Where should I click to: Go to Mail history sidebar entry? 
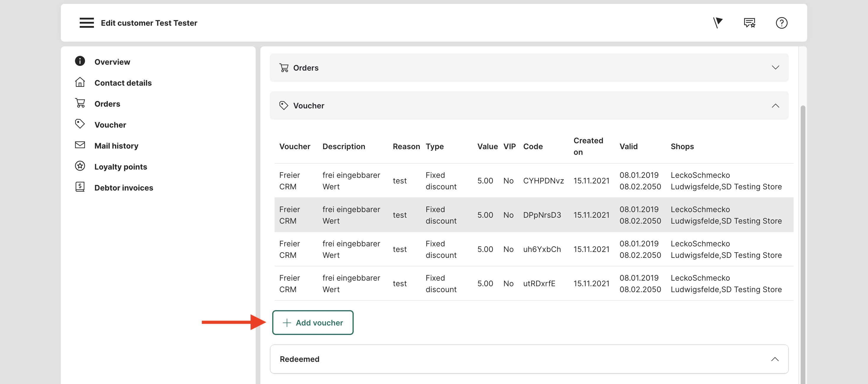116,146
